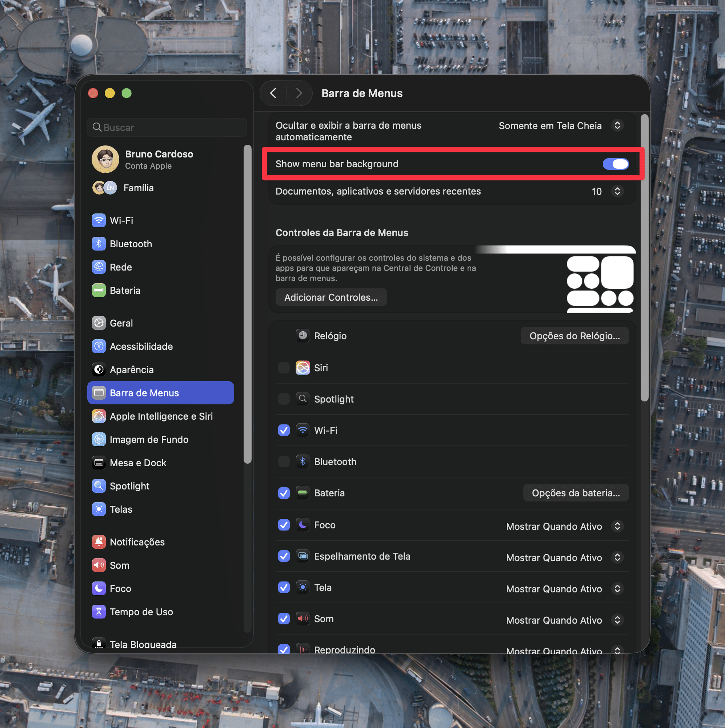Toggle Show menu bar background switch
Image resolution: width=725 pixels, height=728 pixels.
[x=616, y=164]
